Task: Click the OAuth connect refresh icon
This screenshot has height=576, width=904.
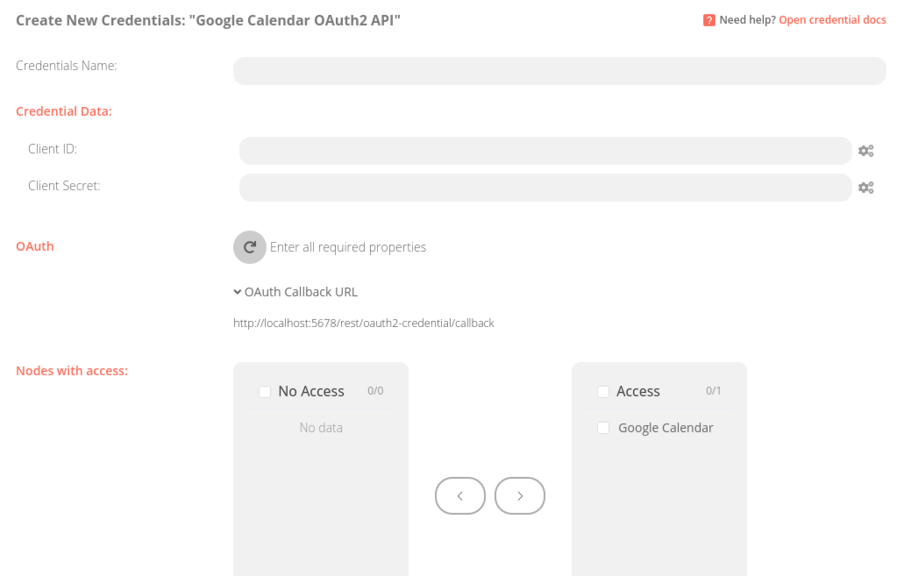Action: (249, 247)
